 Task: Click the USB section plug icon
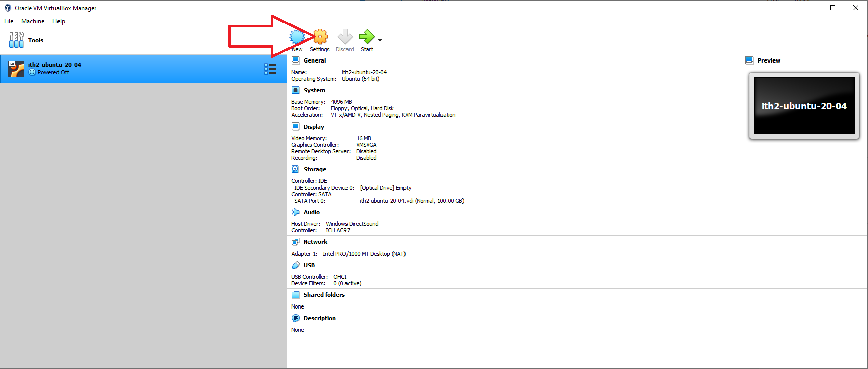pyautogui.click(x=296, y=265)
